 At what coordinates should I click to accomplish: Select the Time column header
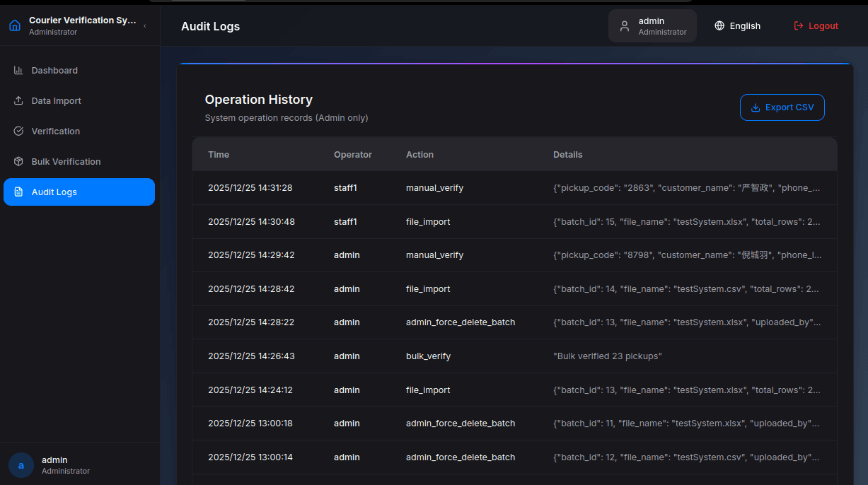[x=219, y=155]
